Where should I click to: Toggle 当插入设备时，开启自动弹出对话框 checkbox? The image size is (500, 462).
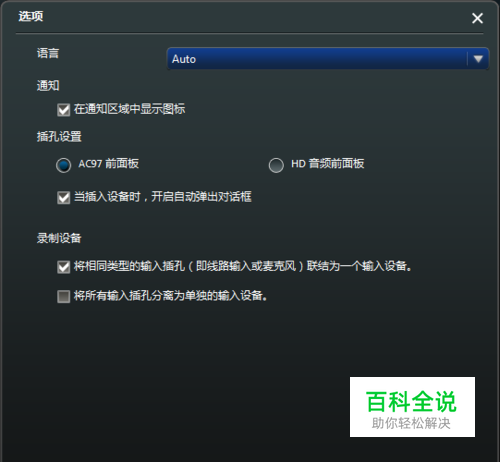[x=63, y=197]
